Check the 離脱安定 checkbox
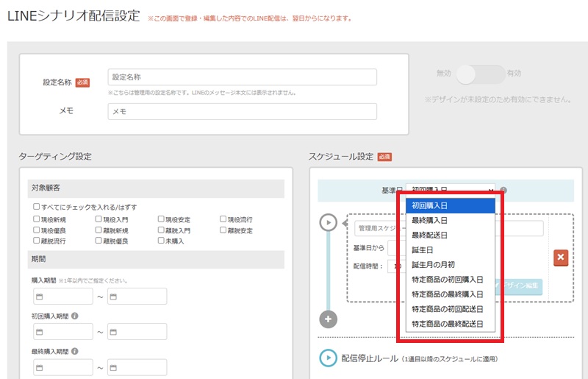The width and height of the screenshot is (588, 379). click(223, 230)
